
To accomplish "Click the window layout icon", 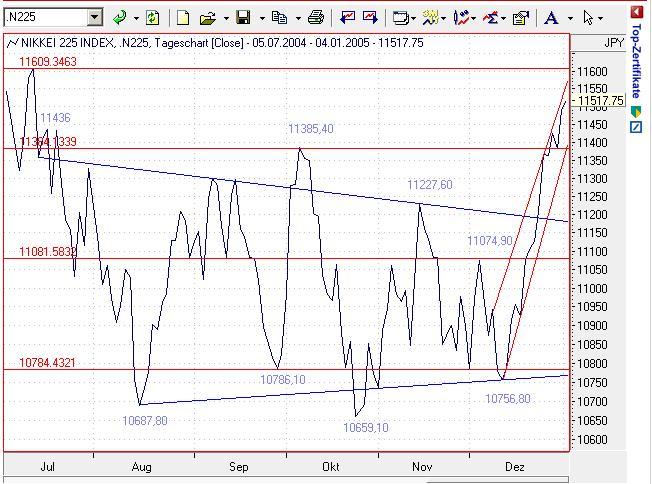I will (x=400, y=18).
